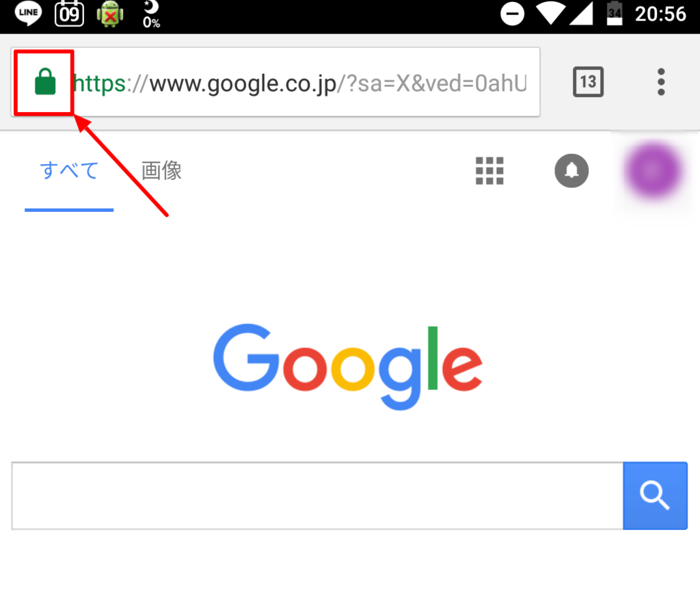The height and width of the screenshot is (597, 700).
Task: Focus the Google search text box
Action: [317, 496]
